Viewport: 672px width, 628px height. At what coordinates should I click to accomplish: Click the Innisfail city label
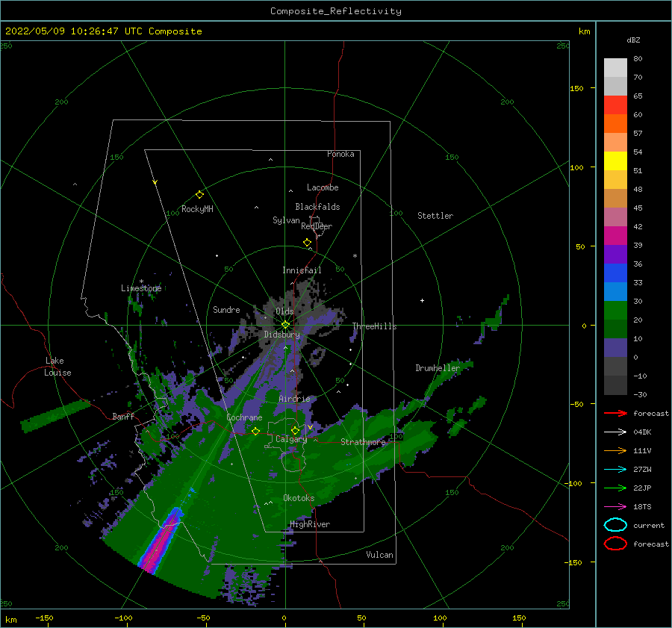coord(302,270)
